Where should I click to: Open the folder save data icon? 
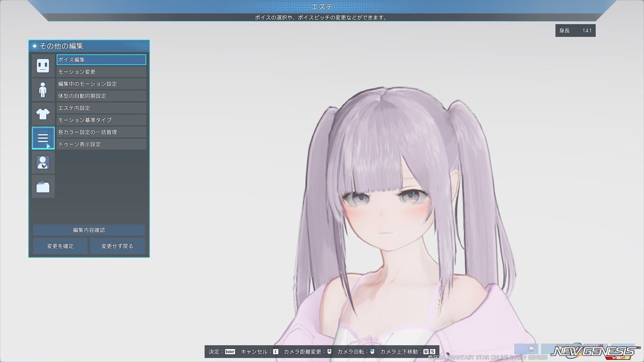point(43,187)
